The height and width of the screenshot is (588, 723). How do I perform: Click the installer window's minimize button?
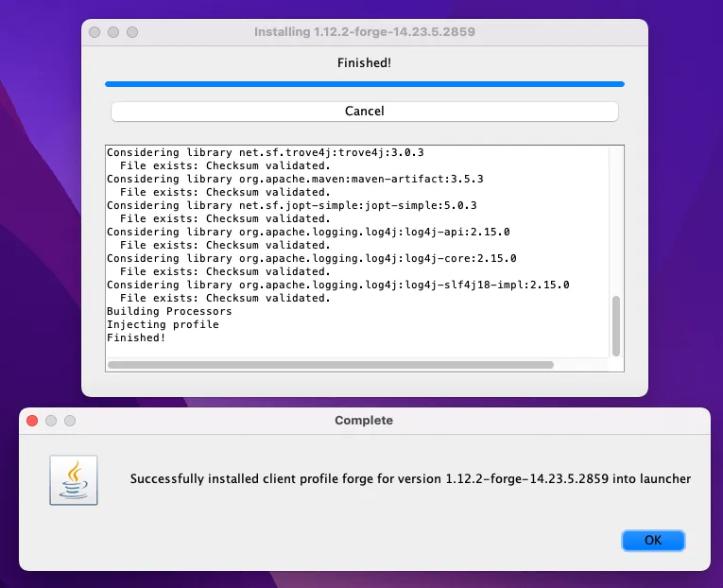click(113, 32)
